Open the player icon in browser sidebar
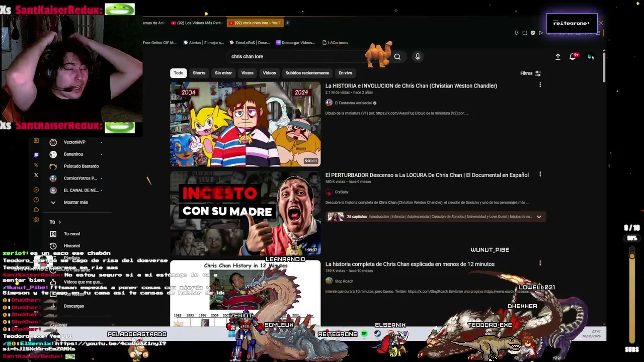This screenshot has height=362, width=644. pyautogui.click(x=36, y=190)
